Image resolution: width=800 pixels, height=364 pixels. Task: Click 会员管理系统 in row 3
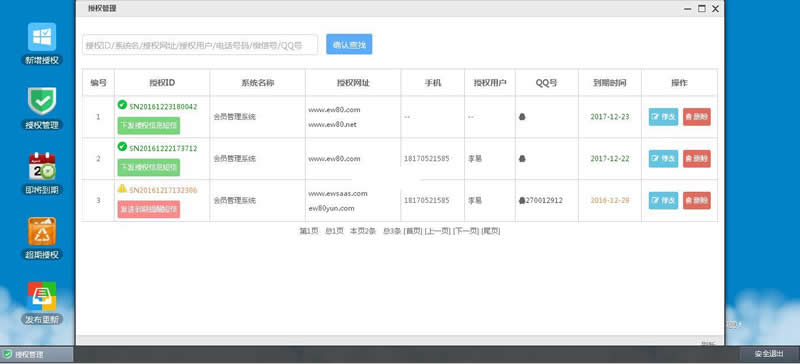(235, 201)
